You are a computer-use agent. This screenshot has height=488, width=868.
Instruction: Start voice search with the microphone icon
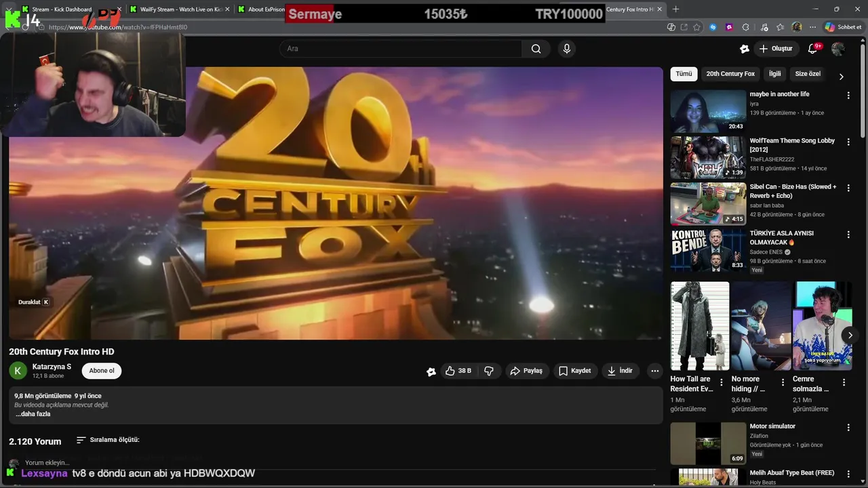567,49
